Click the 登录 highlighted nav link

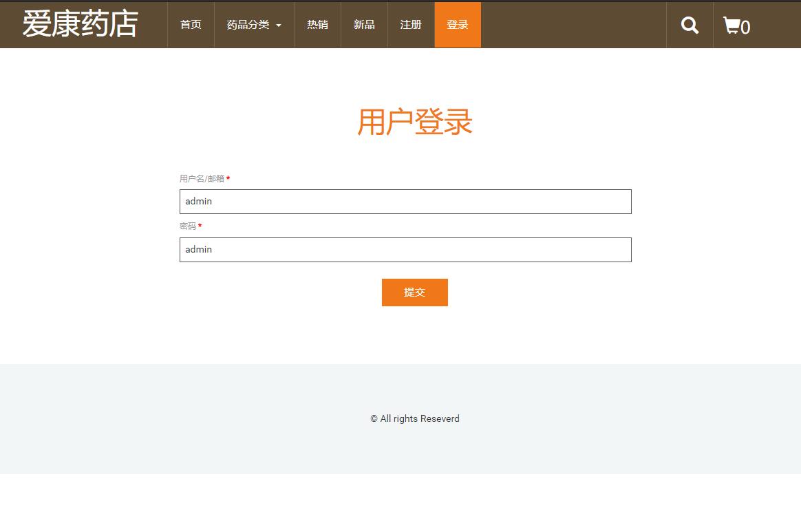click(x=458, y=25)
